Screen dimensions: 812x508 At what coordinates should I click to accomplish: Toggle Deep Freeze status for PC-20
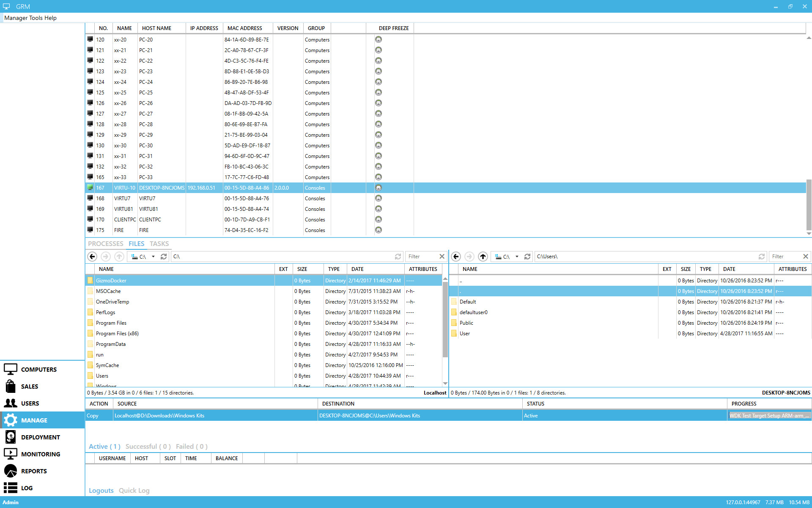pos(379,39)
